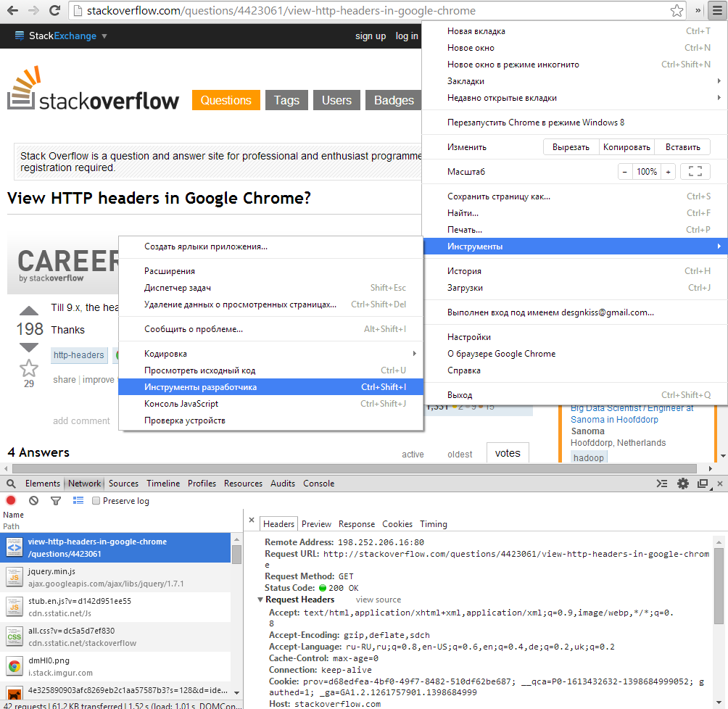The width and height of the screenshot is (728, 709).
Task: Click the http-headers tag
Action: coord(79,354)
